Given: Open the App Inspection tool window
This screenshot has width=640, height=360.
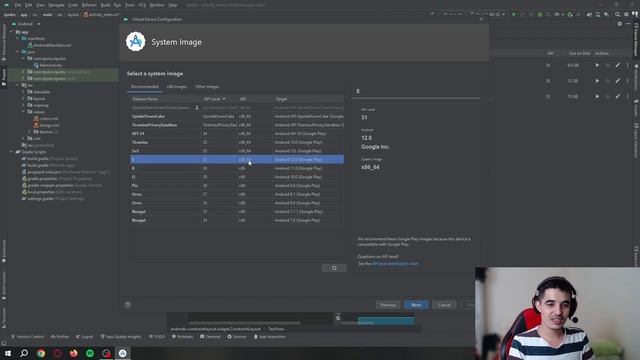Looking at the screenshot, I should [269, 337].
